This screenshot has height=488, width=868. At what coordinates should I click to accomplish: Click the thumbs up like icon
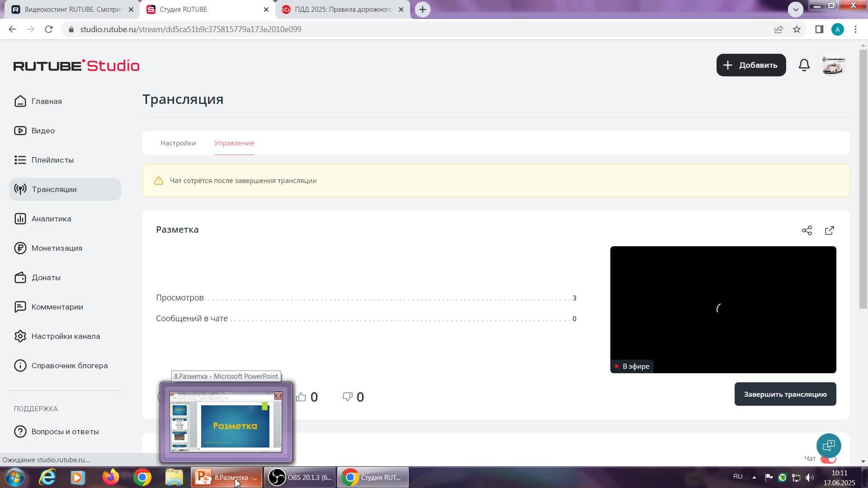click(301, 397)
